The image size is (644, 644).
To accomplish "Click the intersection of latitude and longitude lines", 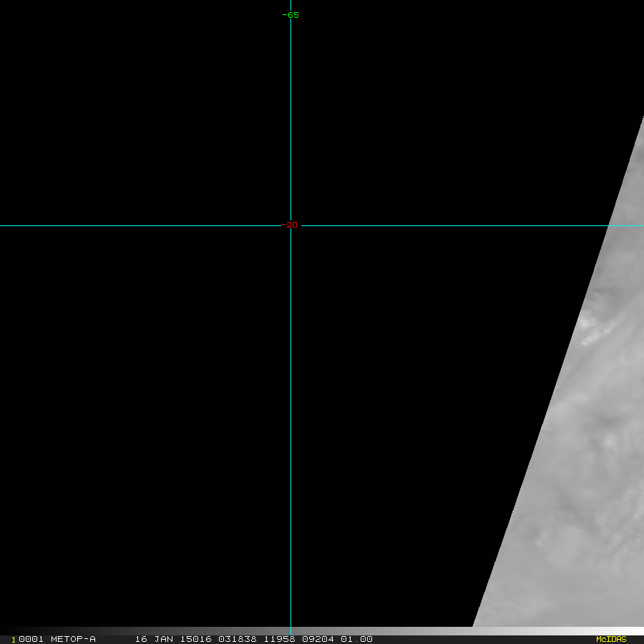I will tap(291, 225).
